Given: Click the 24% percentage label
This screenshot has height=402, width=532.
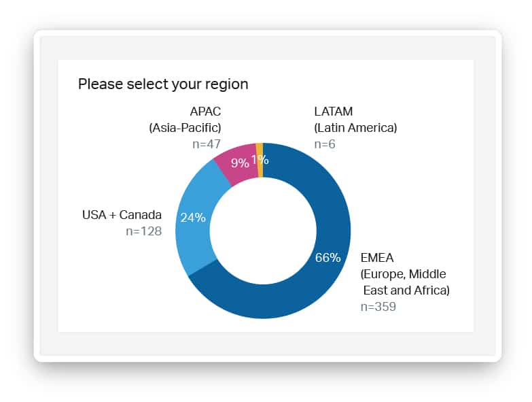Looking at the screenshot, I should point(193,218).
